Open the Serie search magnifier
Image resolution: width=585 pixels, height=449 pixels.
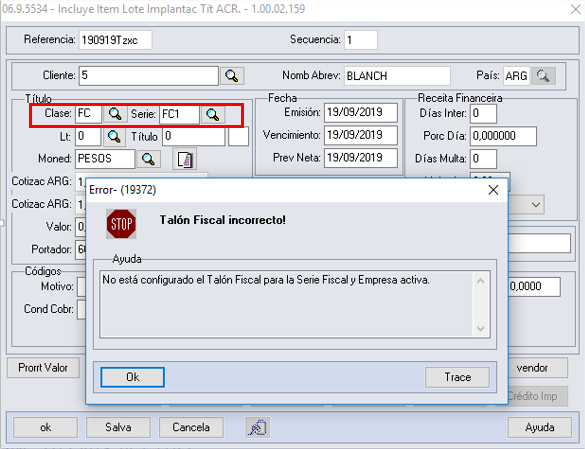coord(213,115)
